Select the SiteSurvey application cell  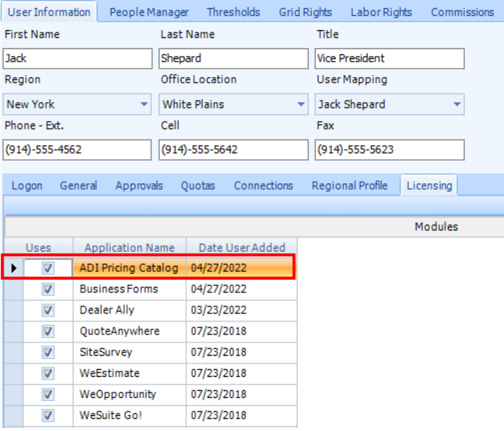coord(129,353)
